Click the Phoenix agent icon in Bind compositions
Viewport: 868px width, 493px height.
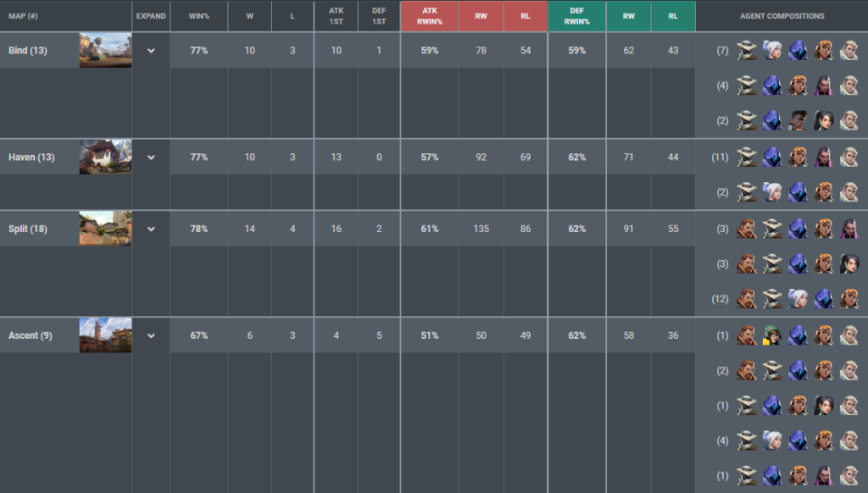[x=797, y=120]
